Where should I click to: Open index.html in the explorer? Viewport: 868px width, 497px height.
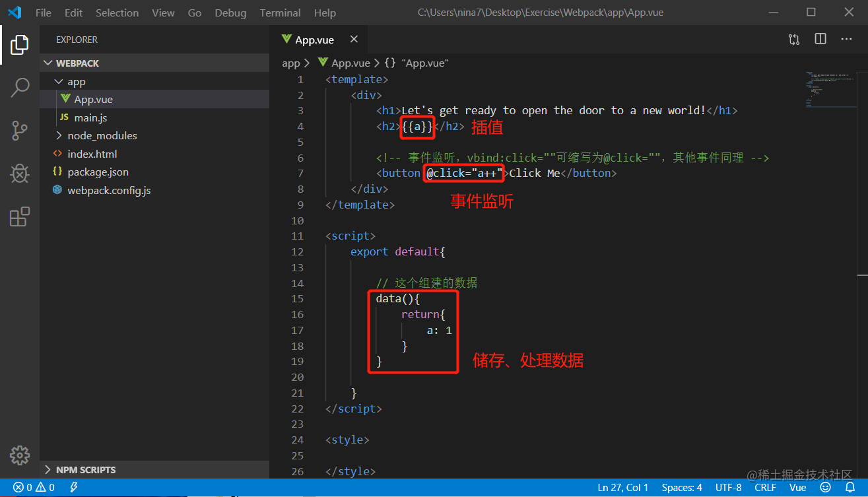tap(154, 154)
